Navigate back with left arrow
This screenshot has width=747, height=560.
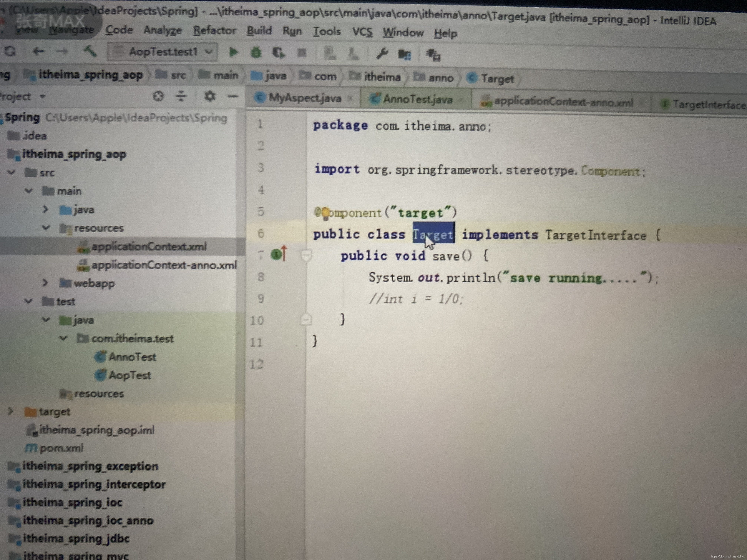[x=38, y=51]
